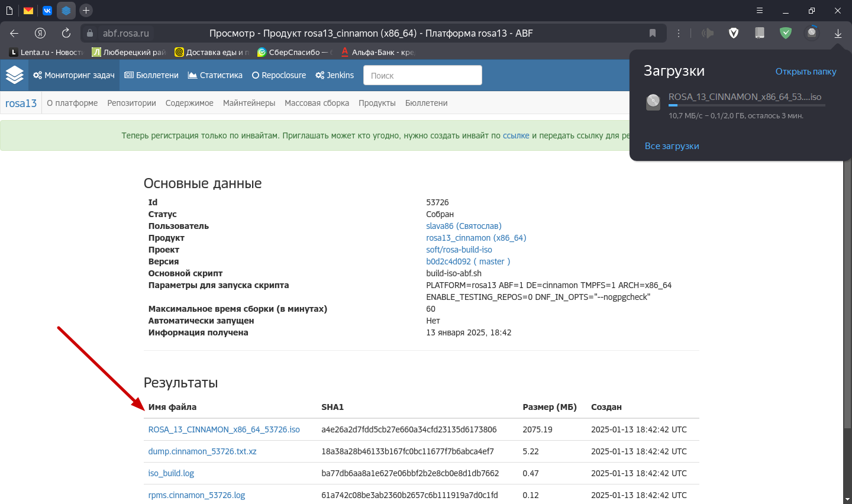Open the VK pinned tab
The width and height of the screenshot is (852, 504).
point(47,11)
